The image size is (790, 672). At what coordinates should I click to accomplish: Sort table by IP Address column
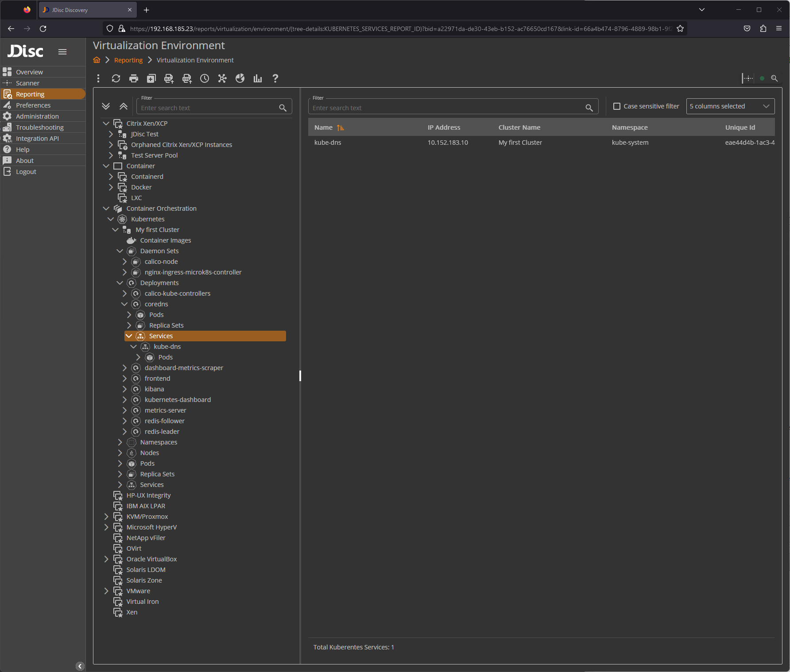tap(444, 127)
